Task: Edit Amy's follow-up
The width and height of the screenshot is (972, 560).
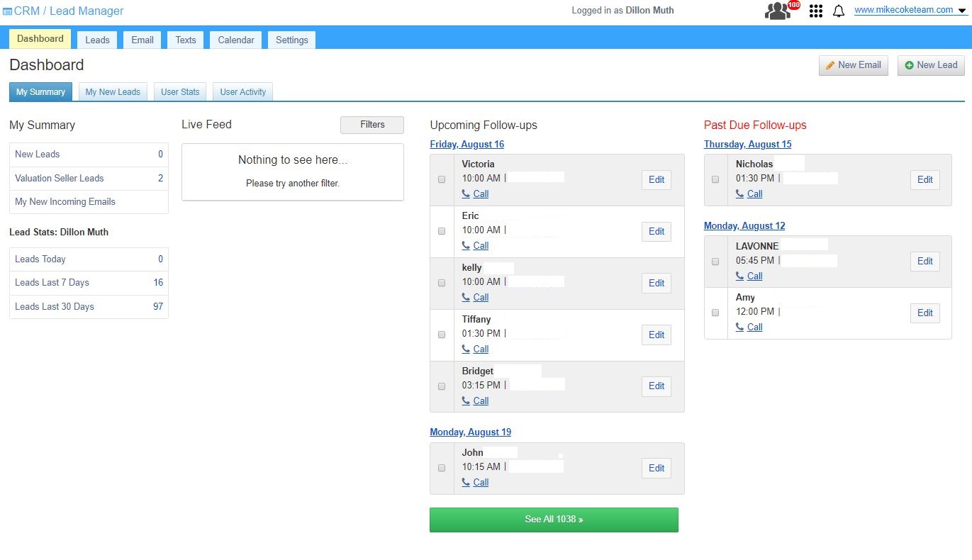Action: click(x=925, y=313)
